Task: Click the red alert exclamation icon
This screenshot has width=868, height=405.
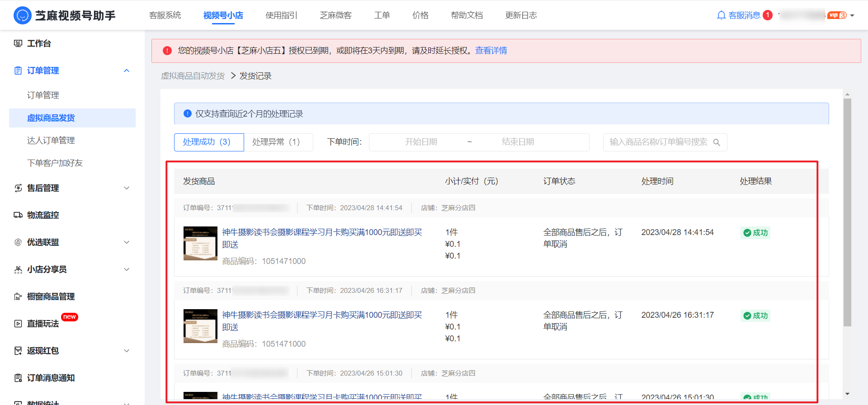Action: (x=167, y=51)
